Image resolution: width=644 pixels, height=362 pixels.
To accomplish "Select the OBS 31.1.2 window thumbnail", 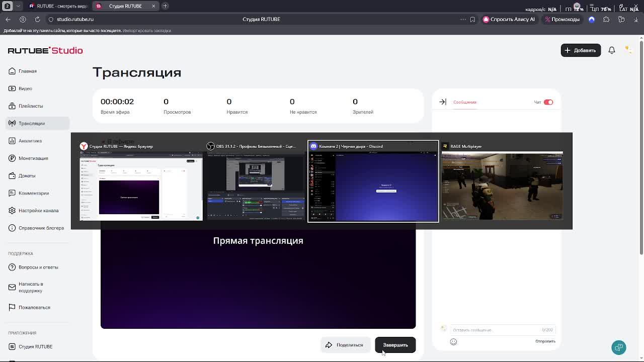I will click(256, 182).
